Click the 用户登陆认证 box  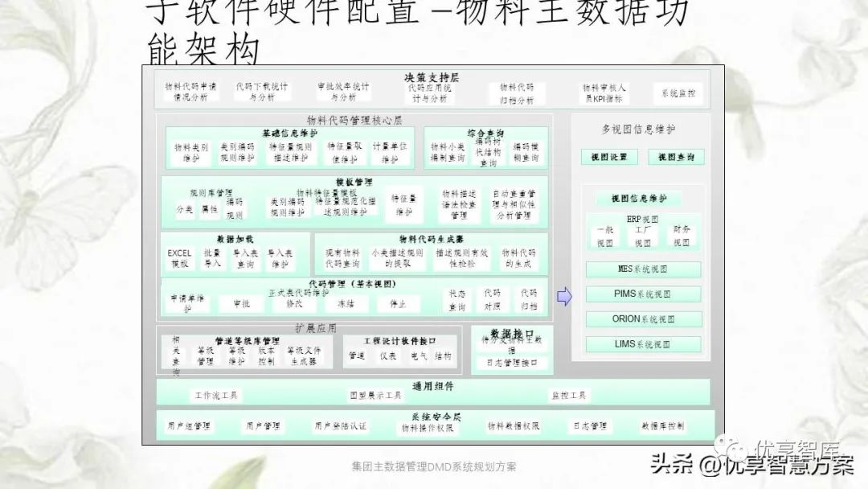coord(340,425)
